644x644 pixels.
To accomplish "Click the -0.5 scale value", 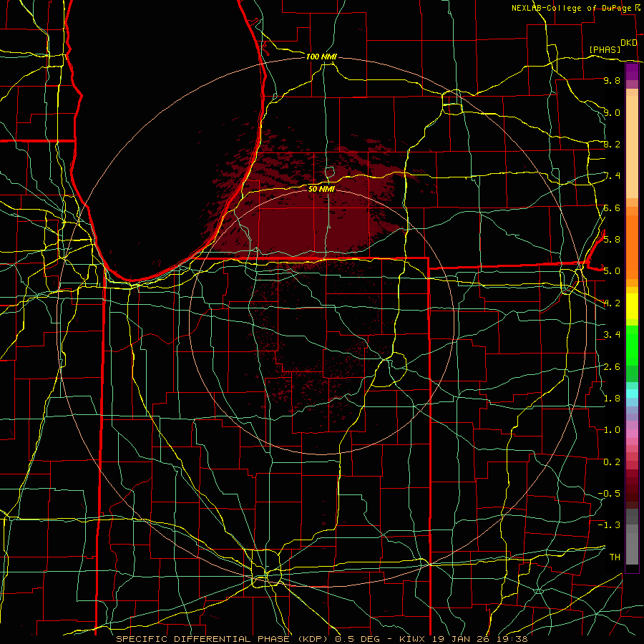I will pos(609,493).
